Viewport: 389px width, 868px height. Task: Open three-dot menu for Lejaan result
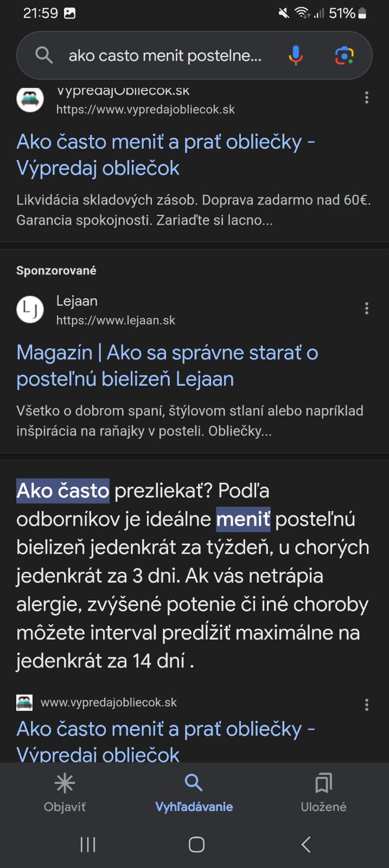[367, 309]
